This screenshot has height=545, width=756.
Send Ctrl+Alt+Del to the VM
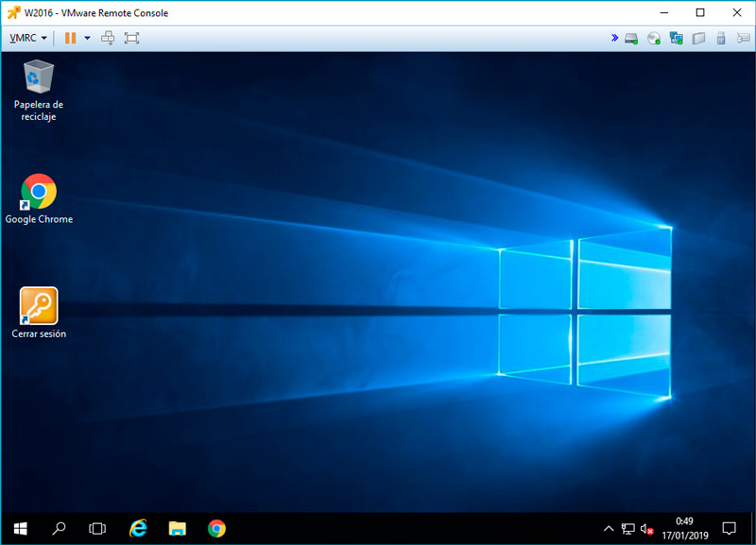pos(108,38)
